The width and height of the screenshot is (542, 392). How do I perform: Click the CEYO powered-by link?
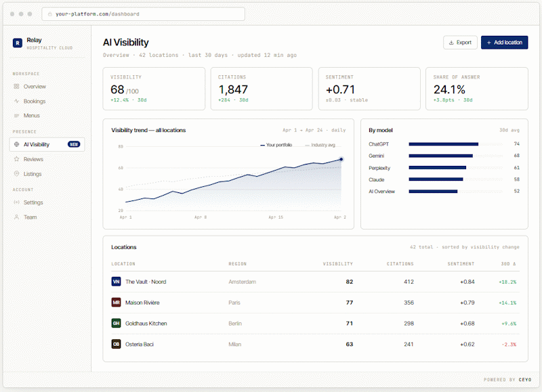[x=524, y=380]
